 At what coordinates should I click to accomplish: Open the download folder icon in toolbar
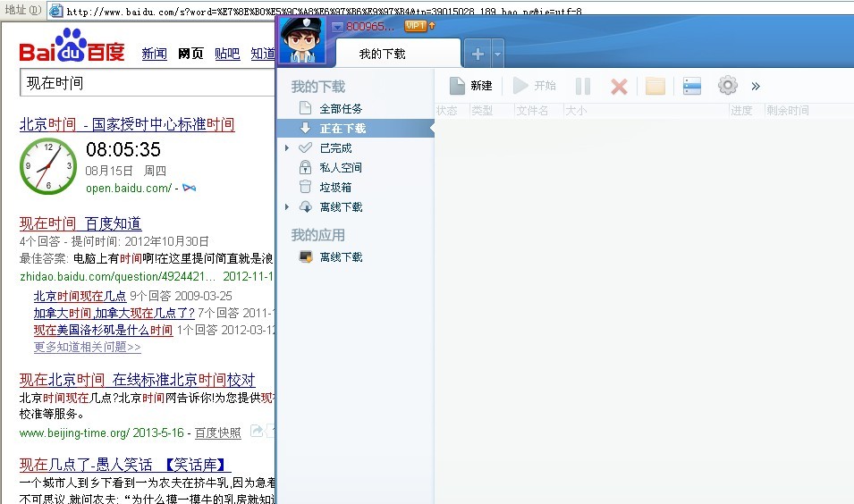click(x=655, y=86)
